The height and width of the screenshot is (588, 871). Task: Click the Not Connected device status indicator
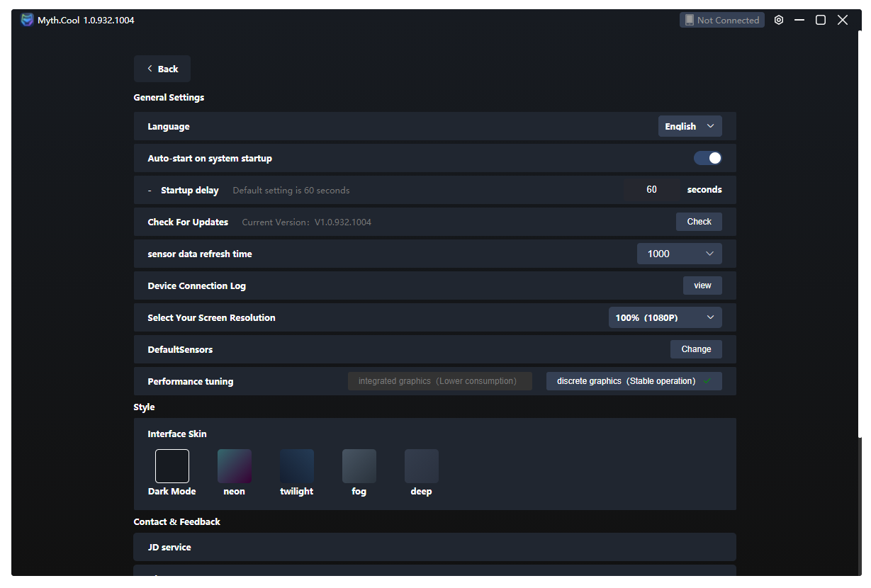[x=721, y=20]
